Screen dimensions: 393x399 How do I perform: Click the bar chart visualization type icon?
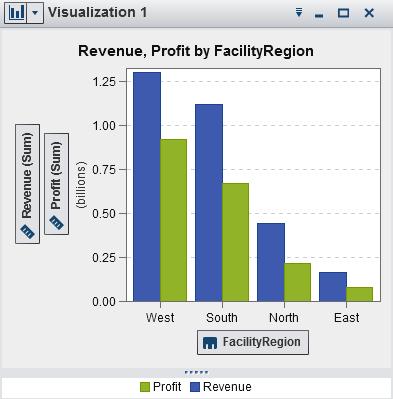pos(16,13)
